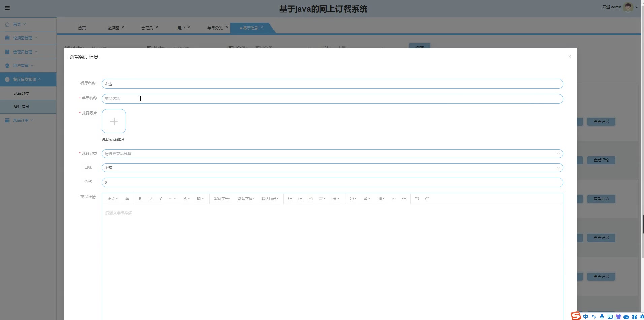This screenshot has height=320, width=644.
Task: Expand the 用户管理 sidebar menu
Action: click(28, 66)
